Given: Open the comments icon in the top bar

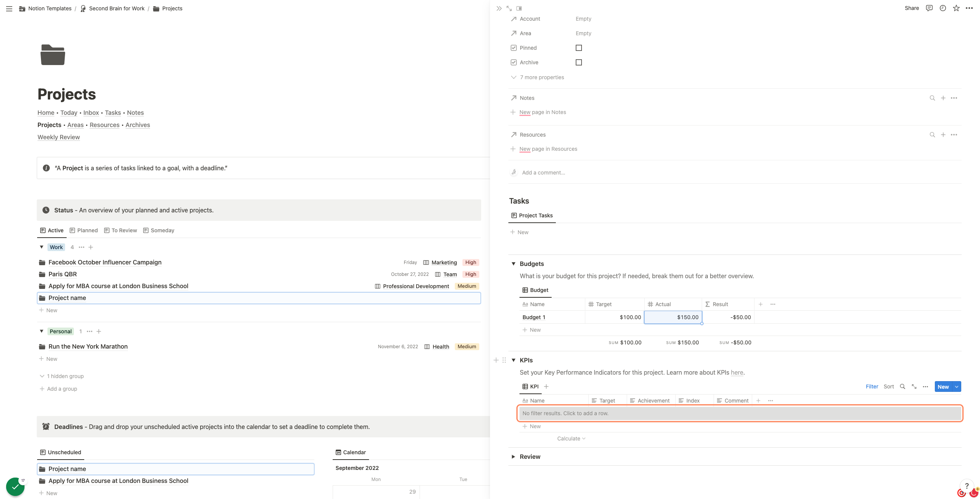Looking at the screenshot, I should tap(929, 8).
